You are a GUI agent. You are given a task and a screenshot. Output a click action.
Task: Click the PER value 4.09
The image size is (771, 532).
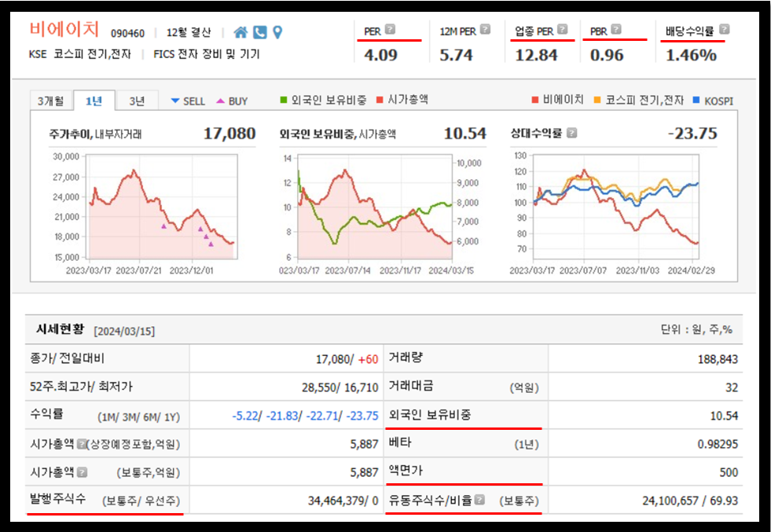380,55
